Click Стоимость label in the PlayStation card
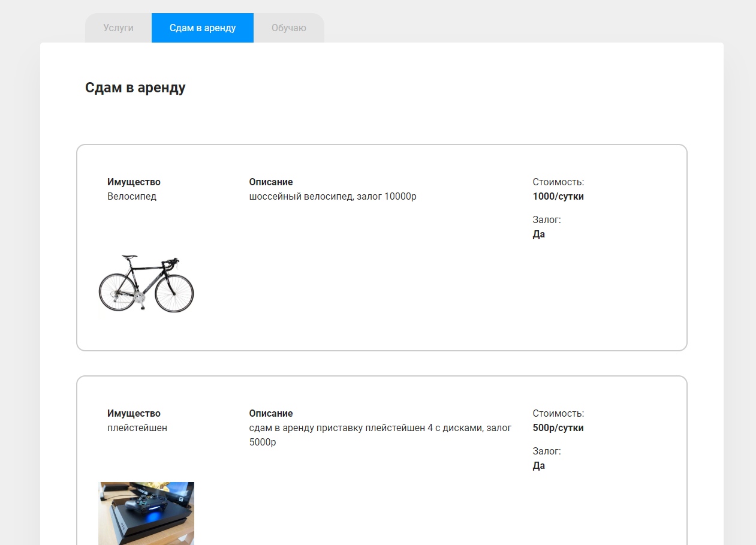 558,413
